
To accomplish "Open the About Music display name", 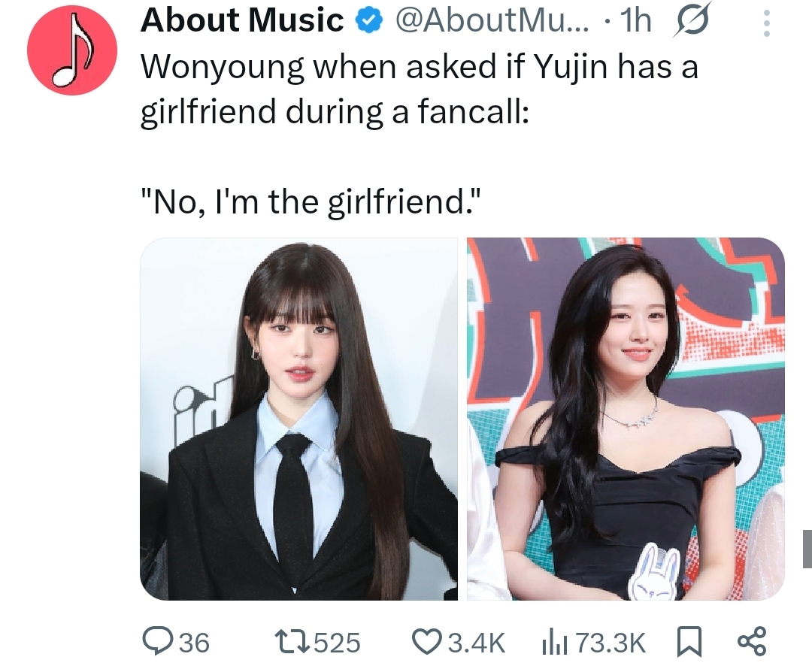I will [242, 21].
